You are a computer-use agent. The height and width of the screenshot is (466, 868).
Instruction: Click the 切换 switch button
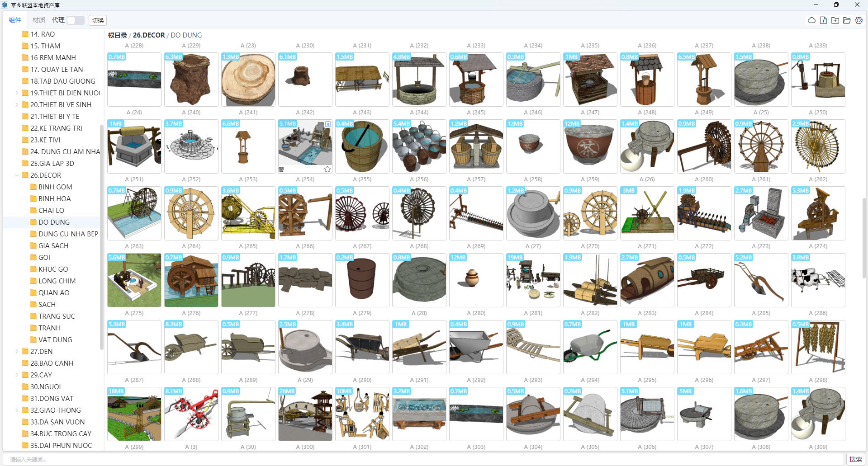coord(98,20)
